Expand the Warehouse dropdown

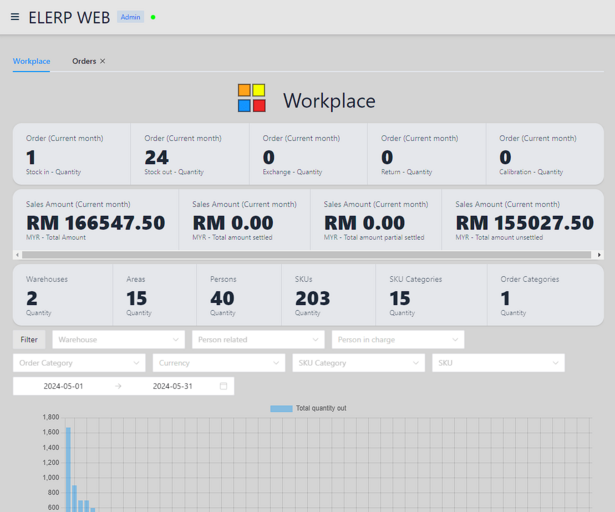pos(118,340)
